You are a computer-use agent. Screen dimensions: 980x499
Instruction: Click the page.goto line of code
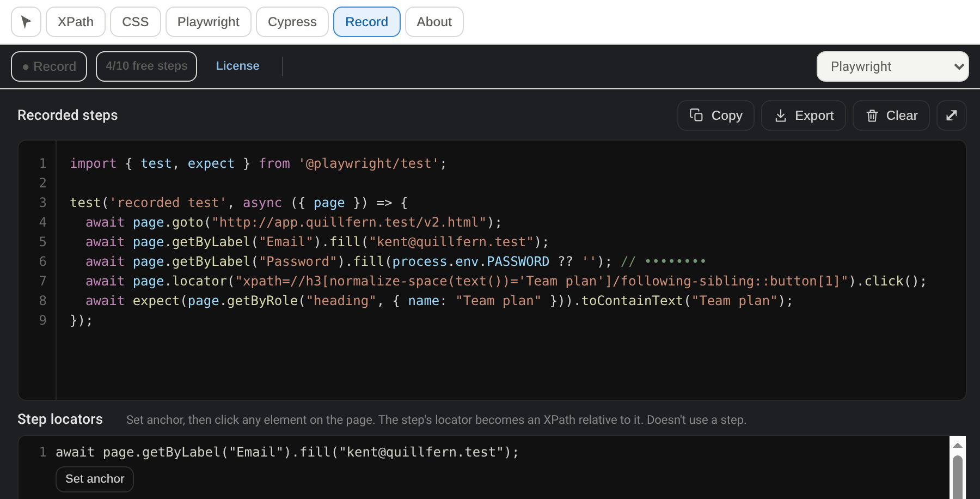coord(293,222)
